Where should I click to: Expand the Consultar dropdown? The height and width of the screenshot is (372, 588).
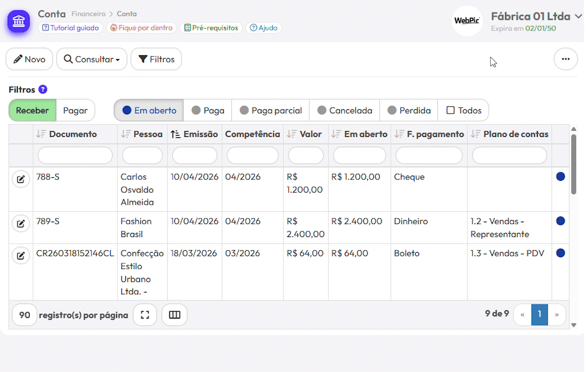coord(92,59)
